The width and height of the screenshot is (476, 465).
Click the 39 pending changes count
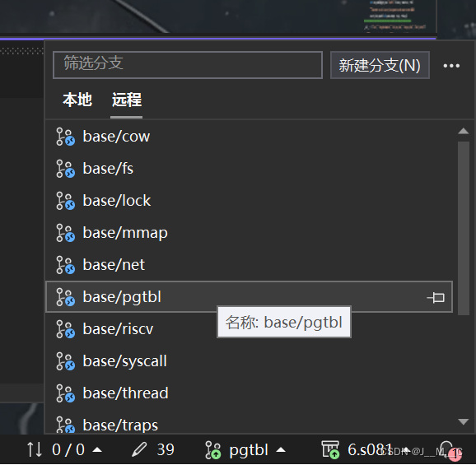[166, 450]
